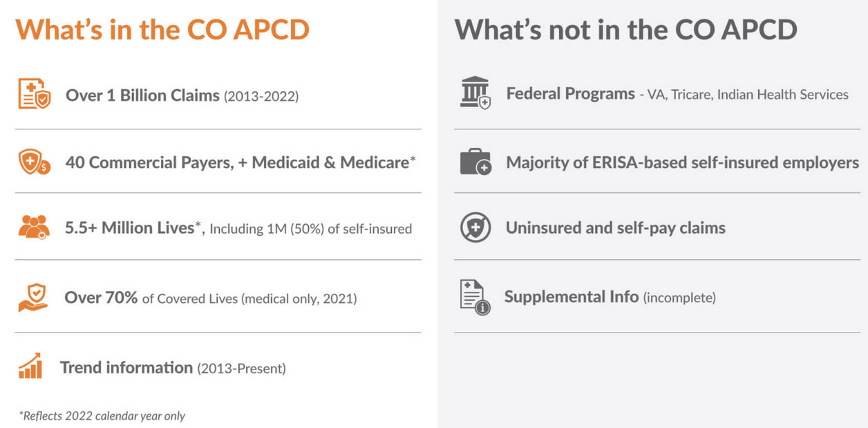Click the "Reflects 2022 calendar year only" footnote

coord(102,416)
